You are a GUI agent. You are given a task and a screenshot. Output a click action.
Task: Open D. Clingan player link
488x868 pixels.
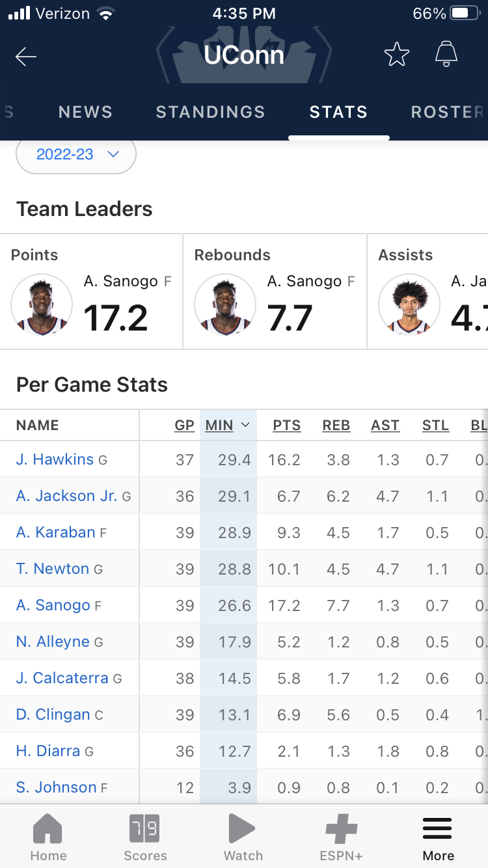click(53, 714)
